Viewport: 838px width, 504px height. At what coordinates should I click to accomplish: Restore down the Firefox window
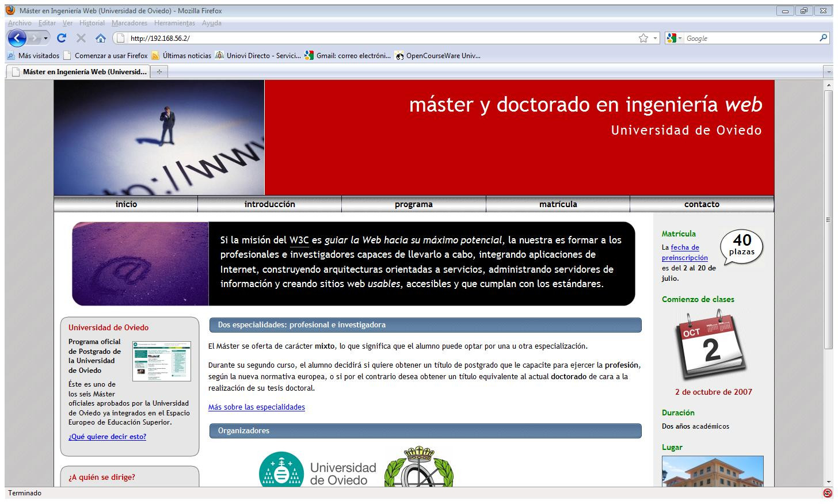[804, 10]
